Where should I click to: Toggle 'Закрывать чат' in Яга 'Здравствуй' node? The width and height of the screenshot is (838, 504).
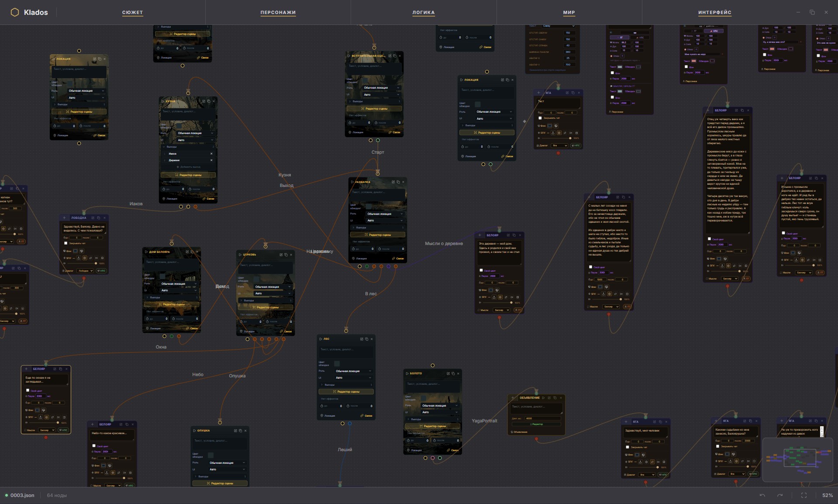point(628,447)
